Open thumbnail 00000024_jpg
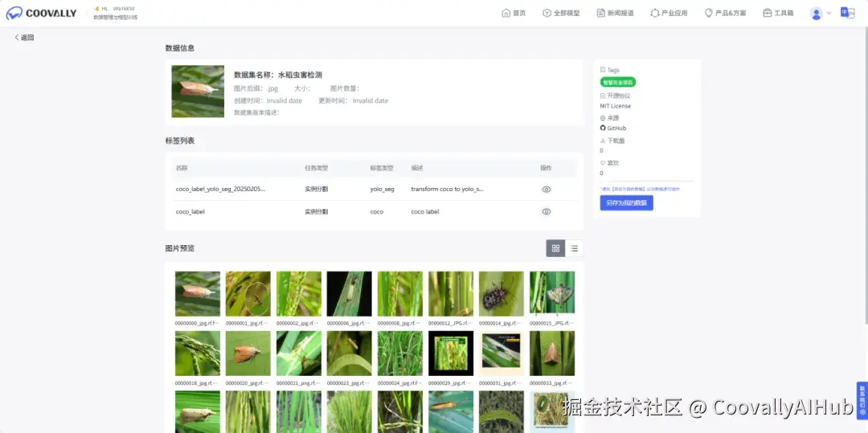The height and width of the screenshot is (433, 868). tap(400, 353)
